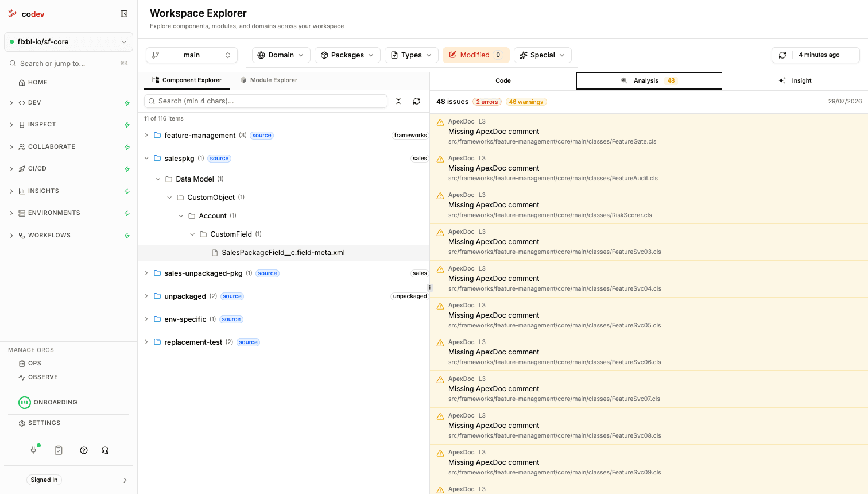The width and height of the screenshot is (868, 494).
Task: Switch to the Insight tab
Action: point(795,81)
